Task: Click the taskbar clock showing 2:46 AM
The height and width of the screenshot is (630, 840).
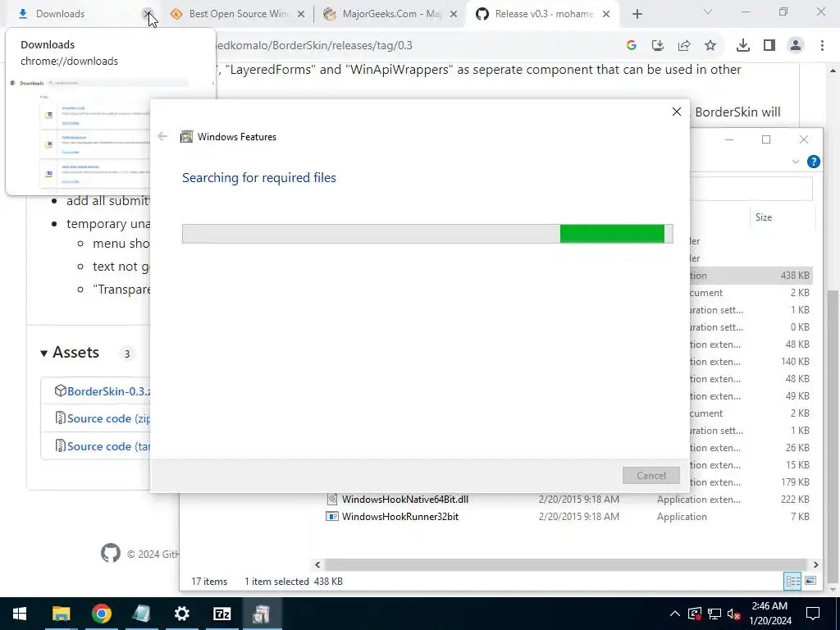Action: click(770, 614)
